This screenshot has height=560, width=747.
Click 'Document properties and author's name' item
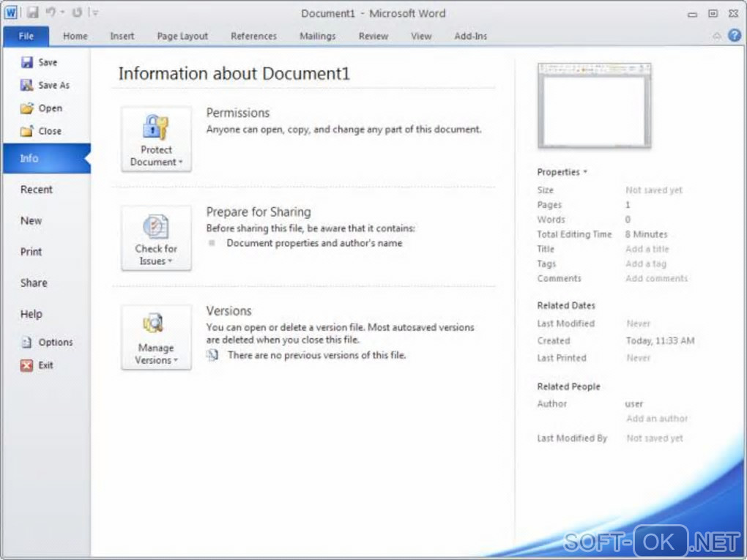coord(314,243)
